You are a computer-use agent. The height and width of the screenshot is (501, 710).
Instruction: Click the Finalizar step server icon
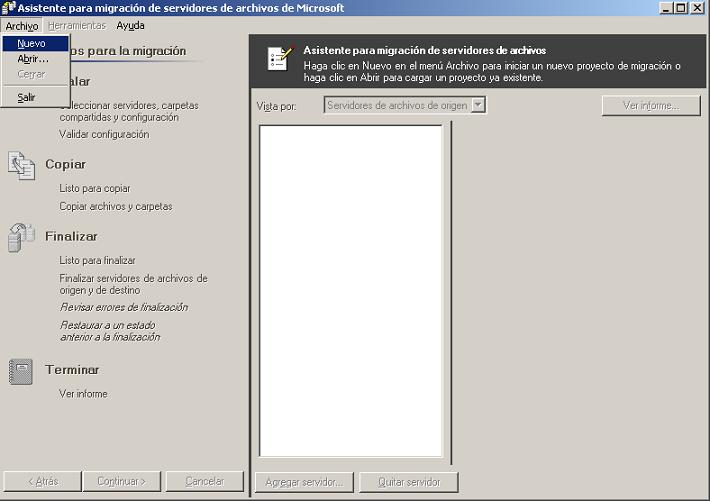point(21,237)
